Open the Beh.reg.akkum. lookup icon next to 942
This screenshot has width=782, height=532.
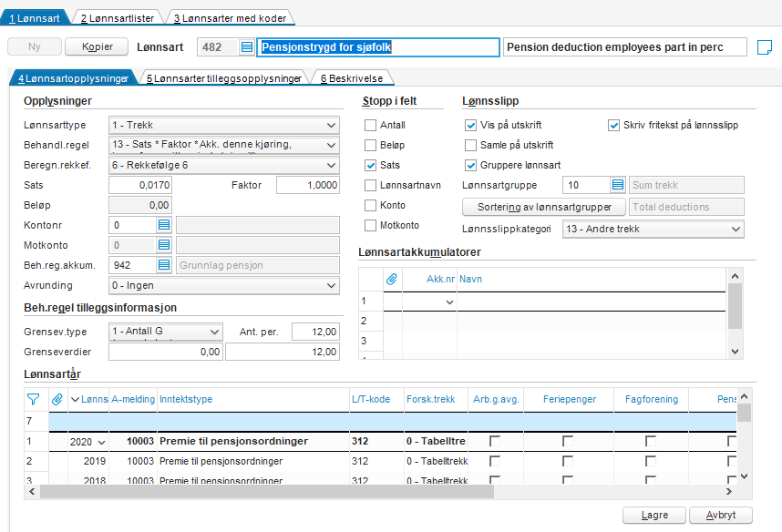click(x=163, y=265)
